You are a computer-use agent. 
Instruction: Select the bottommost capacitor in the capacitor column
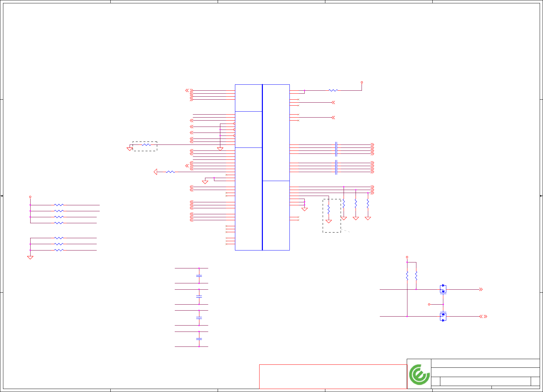(199, 339)
